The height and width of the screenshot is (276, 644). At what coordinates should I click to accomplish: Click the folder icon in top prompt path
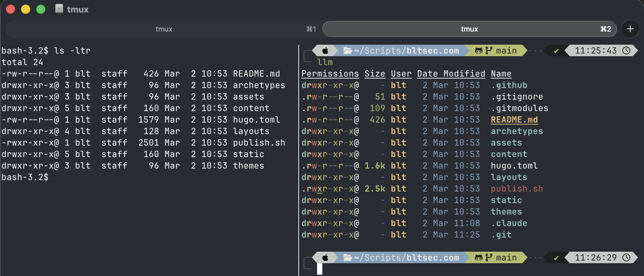click(347, 51)
